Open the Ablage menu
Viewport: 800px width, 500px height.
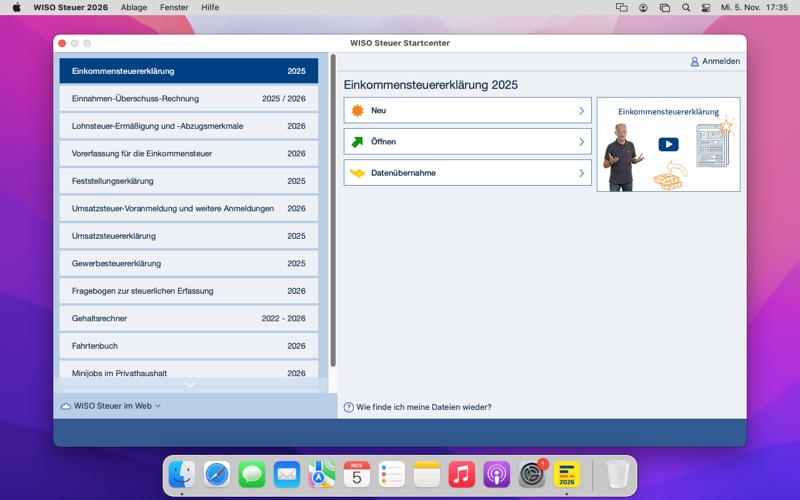pos(134,7)
